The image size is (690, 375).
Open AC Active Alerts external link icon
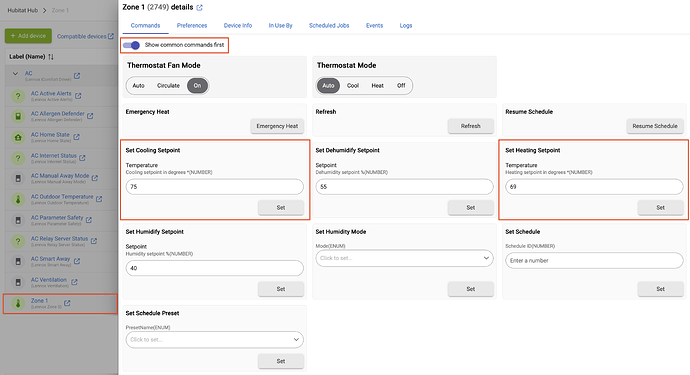tap(78, 96)
